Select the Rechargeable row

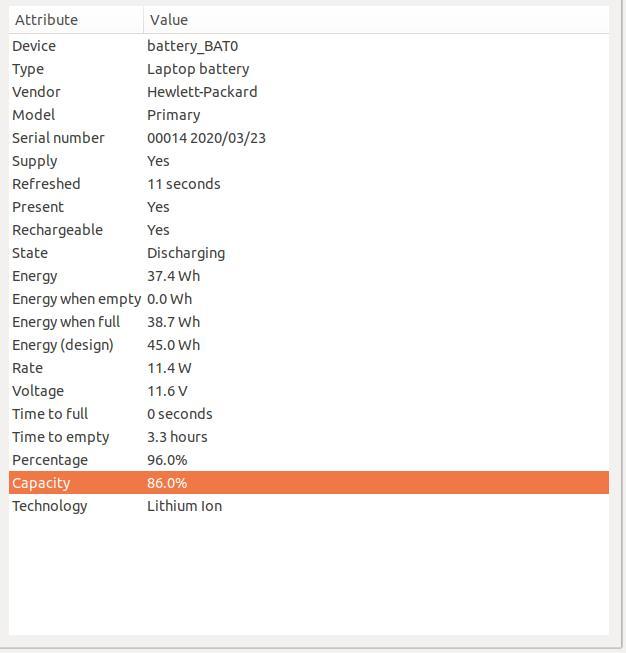point(309,230)
